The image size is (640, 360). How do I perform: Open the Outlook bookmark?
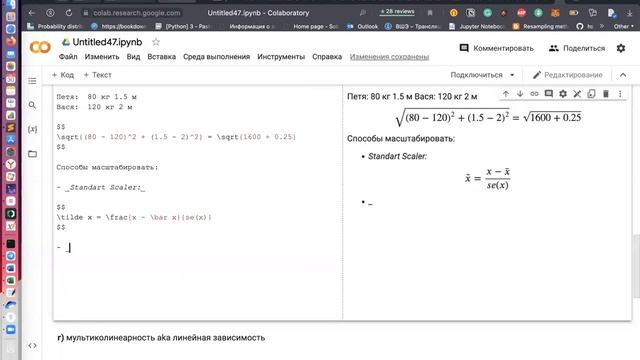362,26
